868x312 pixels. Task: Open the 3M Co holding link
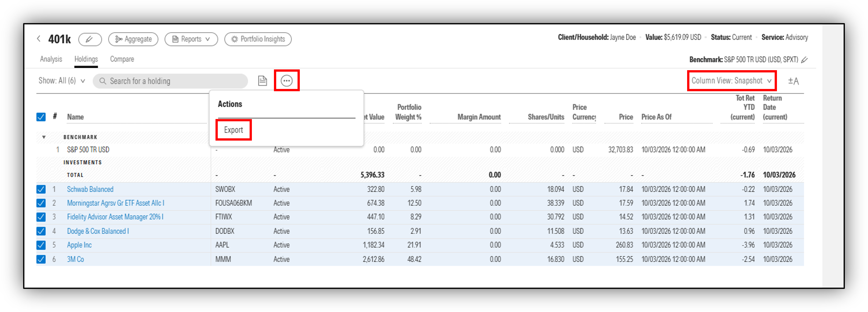(75, 259)
